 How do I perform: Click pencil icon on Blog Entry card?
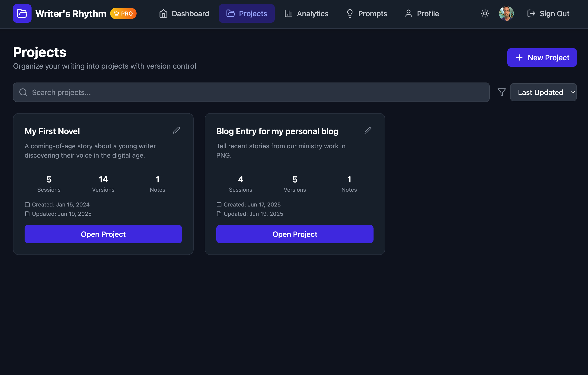pos(368,130)
